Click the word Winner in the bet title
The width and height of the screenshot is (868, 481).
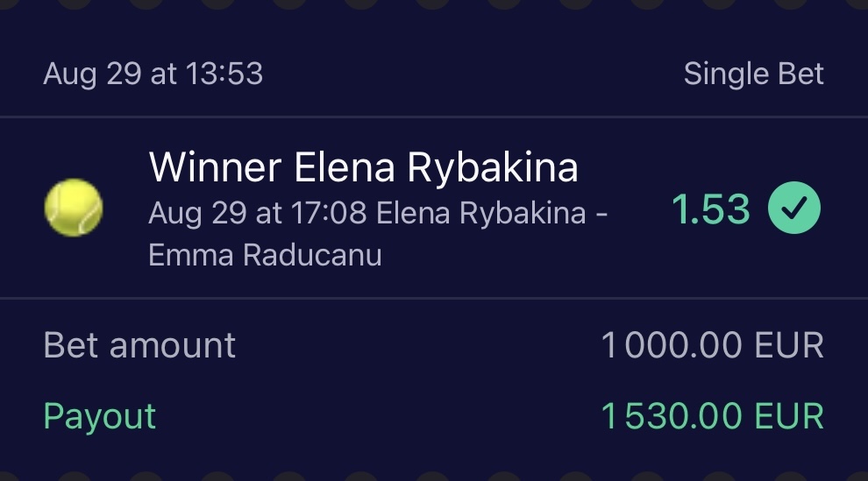tap(215, 167)
